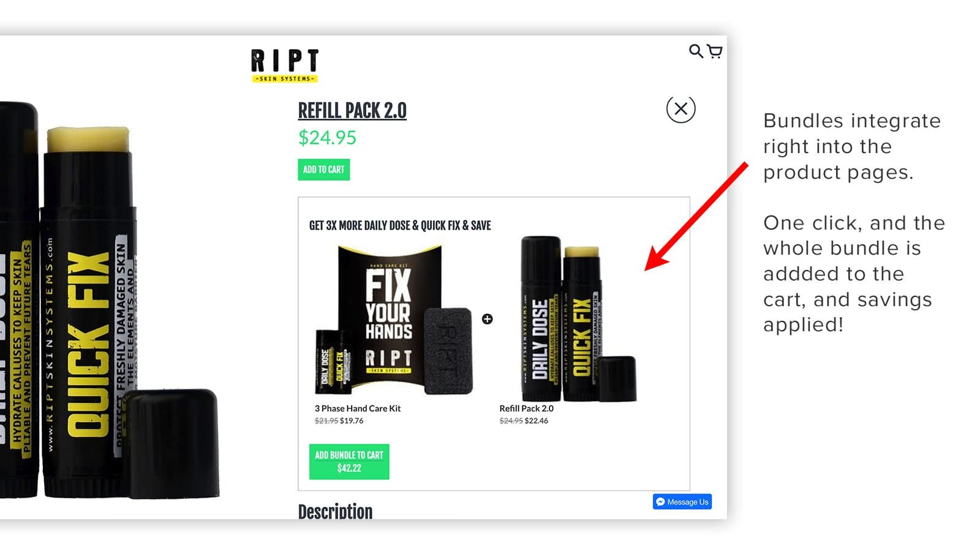Click the Description section heading
This screenshot has width=980, height=551.
335,511
